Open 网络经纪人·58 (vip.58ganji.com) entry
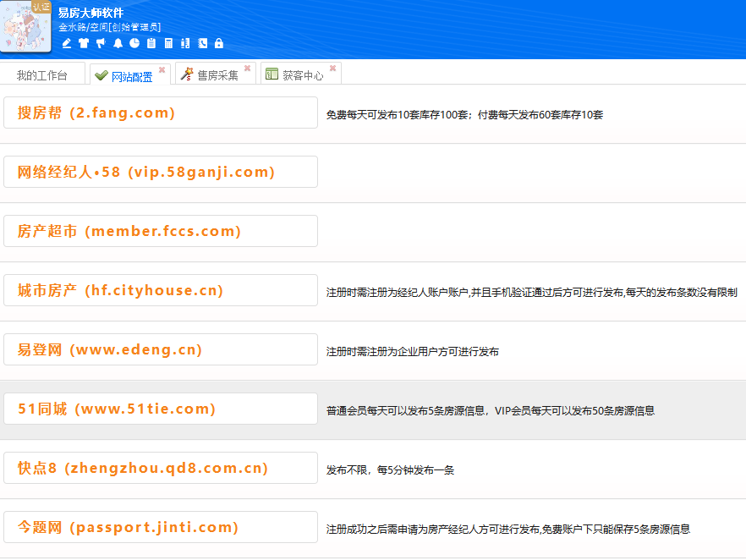The width and height of the screenshot is (746, 560). pyautogui.click(x=161, y=172)
